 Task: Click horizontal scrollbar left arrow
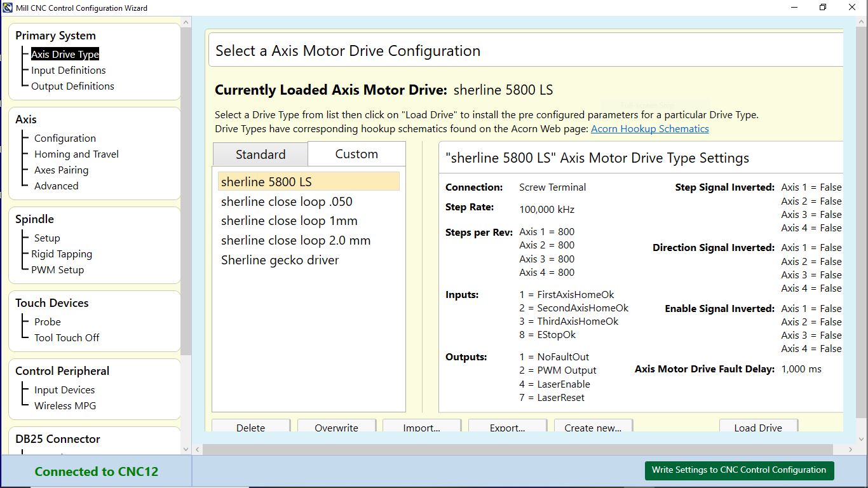tap(198, 449)
